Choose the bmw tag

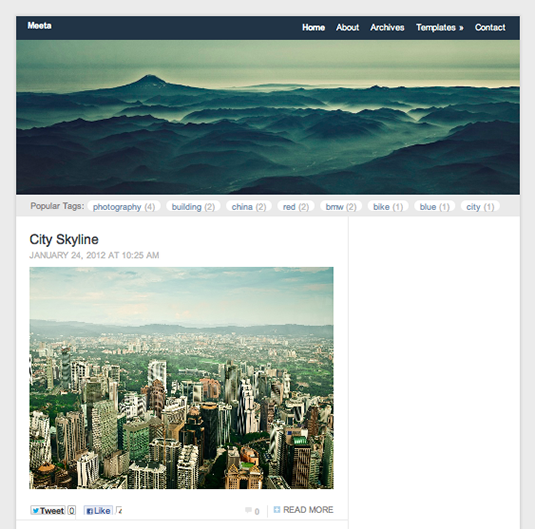coord(341,207)
